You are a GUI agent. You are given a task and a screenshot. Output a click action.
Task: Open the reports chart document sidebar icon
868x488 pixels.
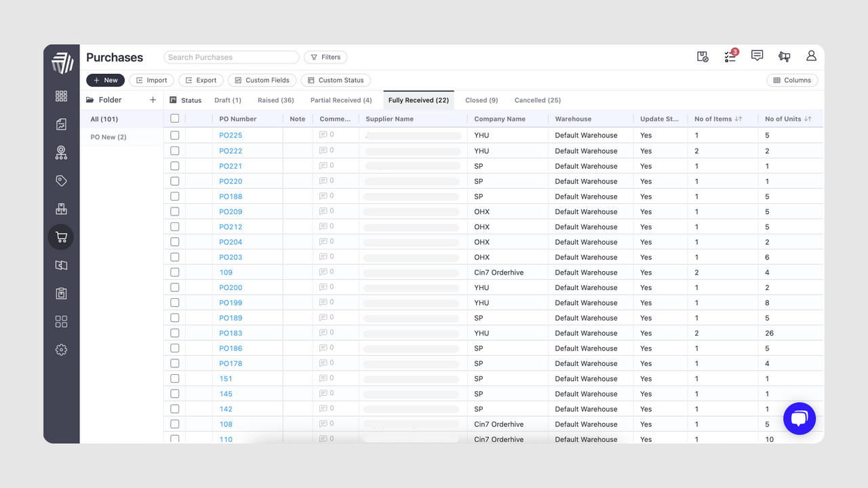(x=61, y=125)
